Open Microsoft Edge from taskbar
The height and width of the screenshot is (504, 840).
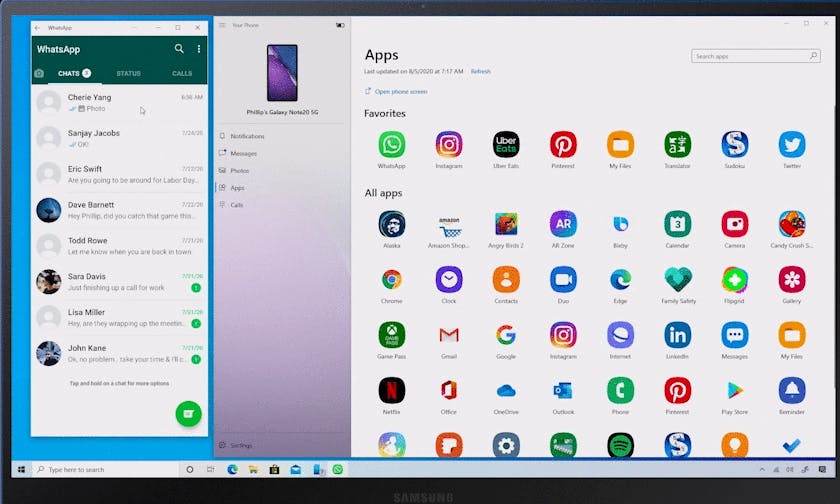(x=232, y=469)
